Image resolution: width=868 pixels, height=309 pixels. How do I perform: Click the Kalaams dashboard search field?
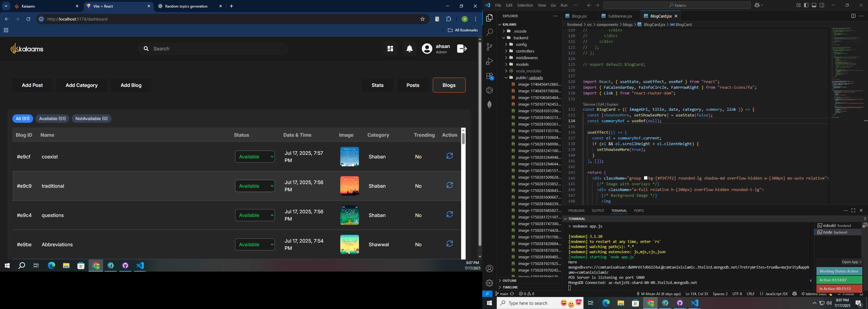[x=213, y=49]
